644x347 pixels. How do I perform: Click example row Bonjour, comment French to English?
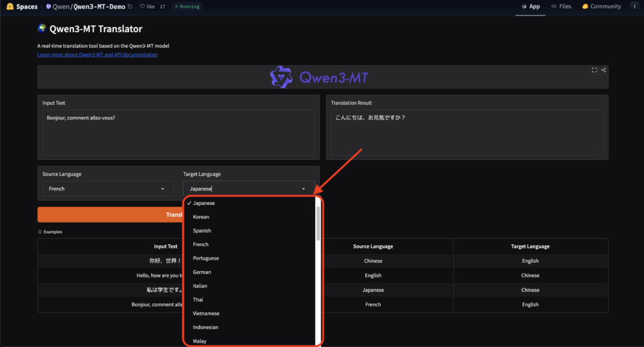click(x=323, y=304)
